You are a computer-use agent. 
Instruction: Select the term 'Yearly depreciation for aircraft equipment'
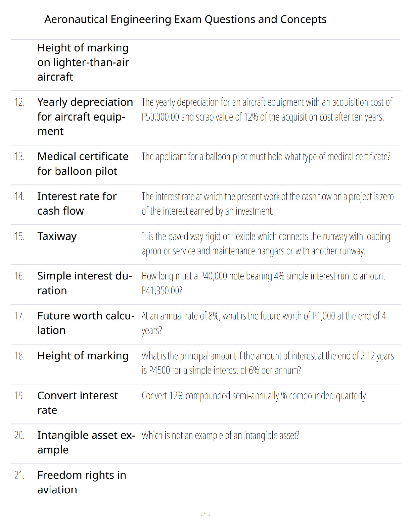(x=85, y=117)
